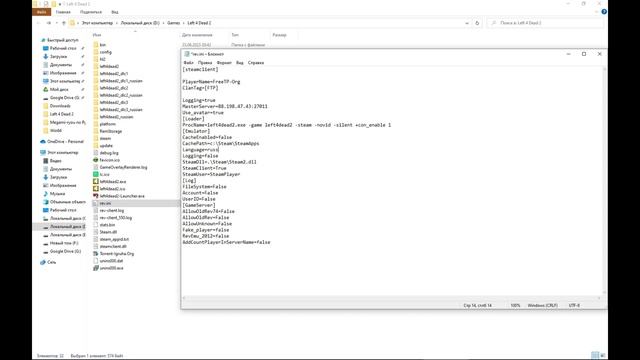Open Notepad Формат menu
This screenshot has width=640, height=360.
[224, 63]
